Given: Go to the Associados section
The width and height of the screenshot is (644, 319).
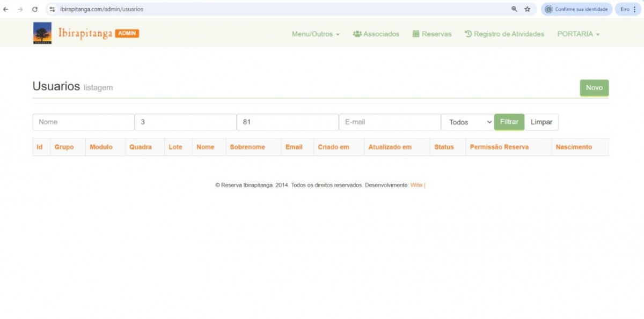Looking at the screenshot, I should click(x=376, y=34).
